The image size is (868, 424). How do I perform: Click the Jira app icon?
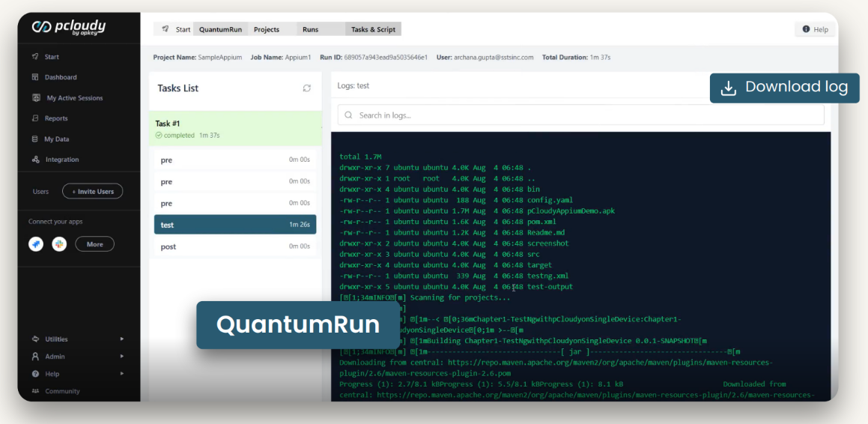(36, 244)
